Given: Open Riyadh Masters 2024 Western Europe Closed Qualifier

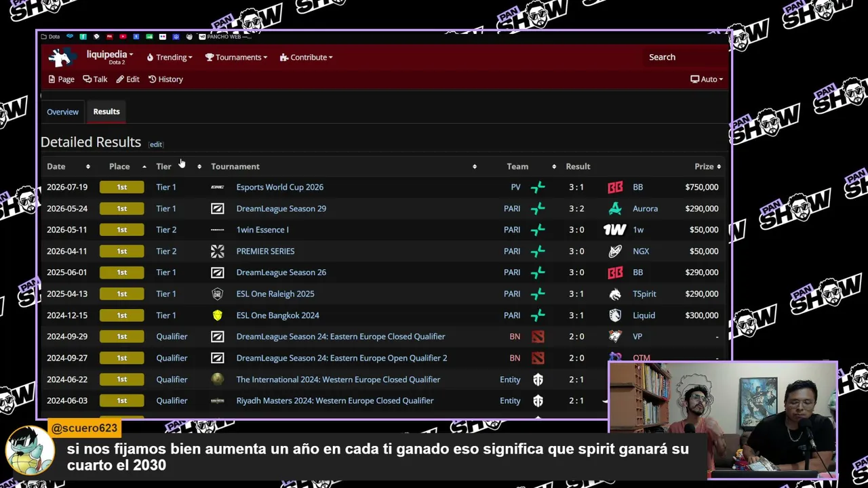Looking at the screenshot, I should (x=335, y=401).
